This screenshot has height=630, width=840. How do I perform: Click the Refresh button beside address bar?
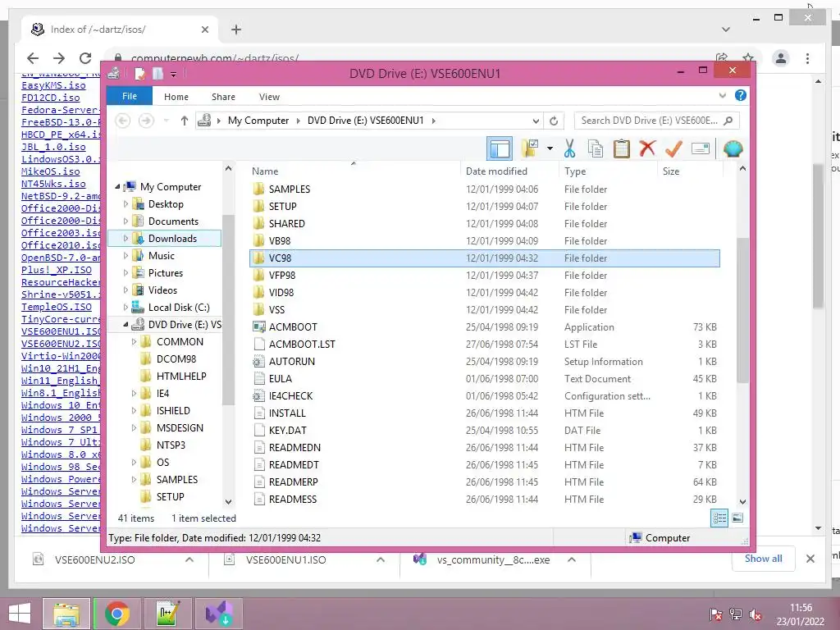[554, 121]
